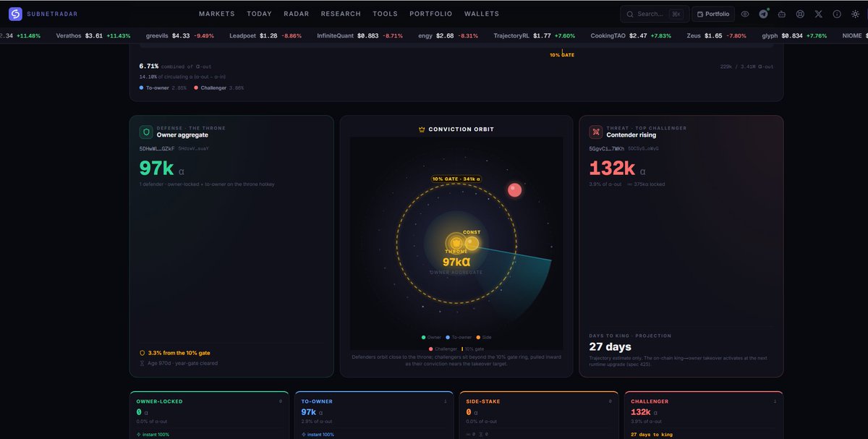This screenshot has height=439, width=868.
Task: Open the TOOLS menu
Action: 386,14
